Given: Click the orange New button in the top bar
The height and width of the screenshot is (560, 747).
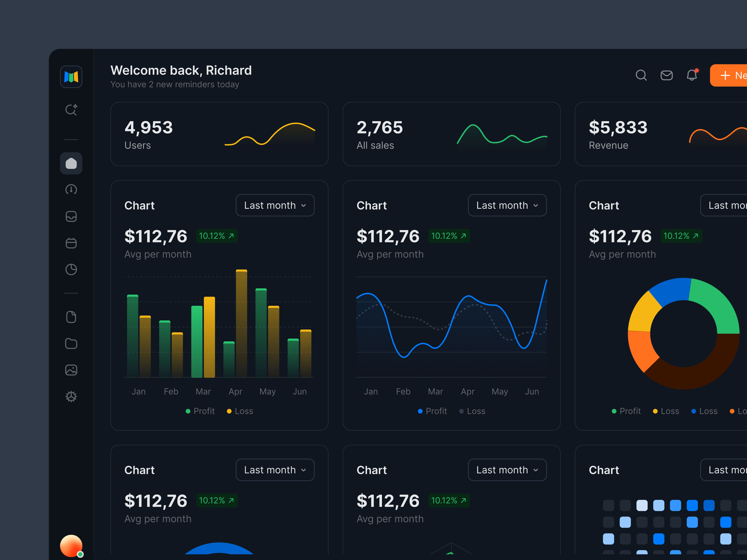Looking at the screenshot, I should point(731,75).
